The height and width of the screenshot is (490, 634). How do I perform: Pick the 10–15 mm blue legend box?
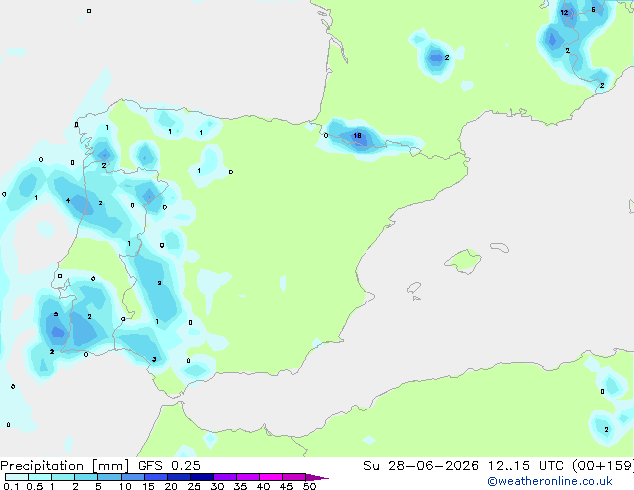132,477
